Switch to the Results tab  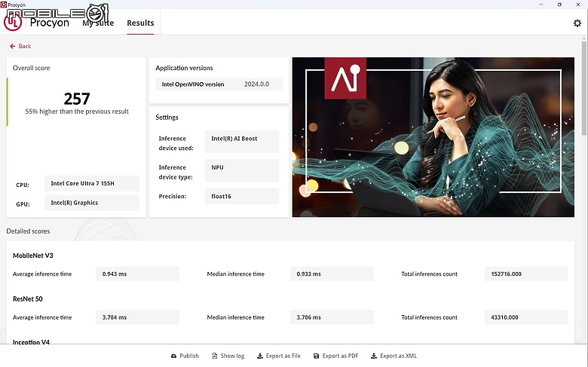(140, 23)
